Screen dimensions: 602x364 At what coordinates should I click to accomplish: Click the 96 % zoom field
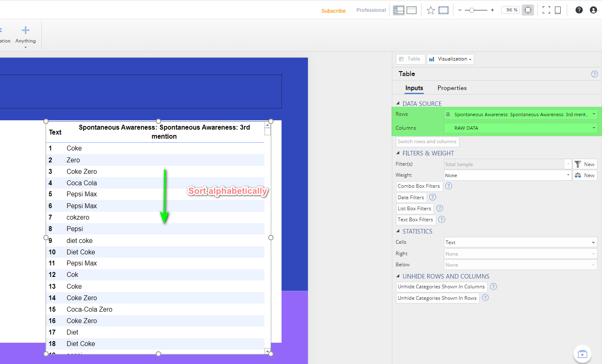point(510,10)
